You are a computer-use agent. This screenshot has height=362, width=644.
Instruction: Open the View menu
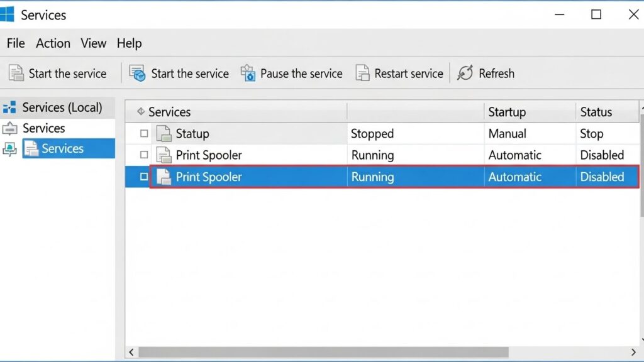[93, 43]
